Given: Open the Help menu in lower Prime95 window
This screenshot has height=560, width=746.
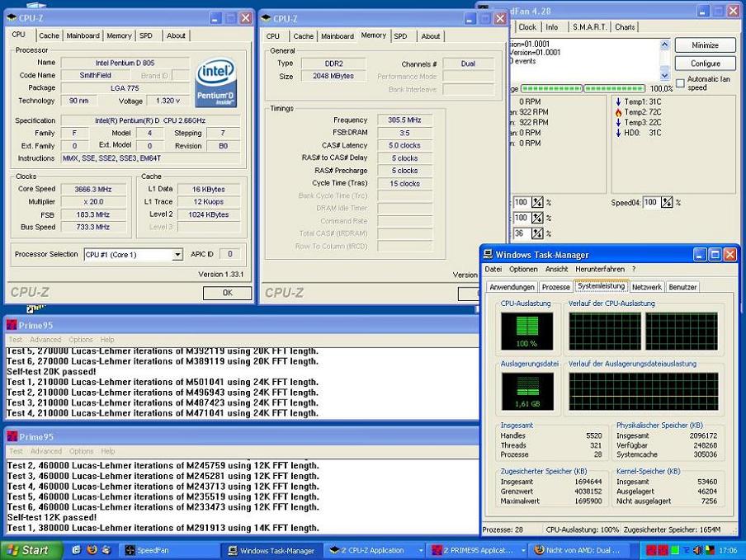Looking at the screenshot, I should (107, 450).
